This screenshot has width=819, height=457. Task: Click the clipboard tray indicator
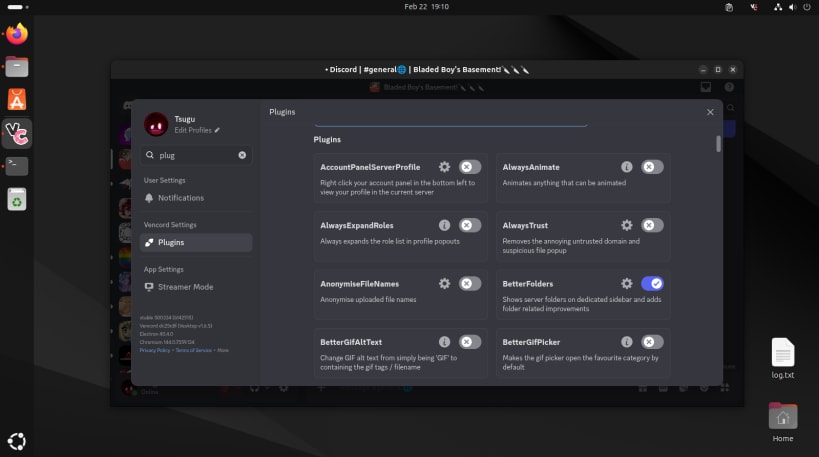(729, 7)
